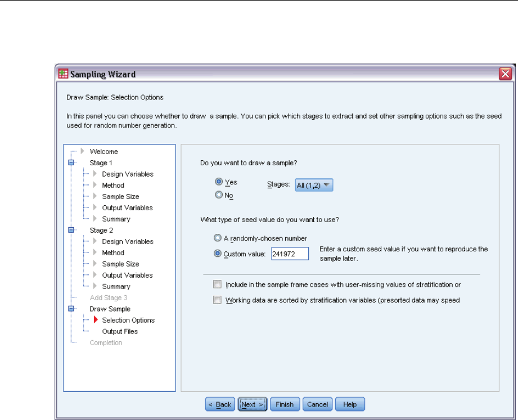Click the Add Stage 3 item

(x=109, y=297)
